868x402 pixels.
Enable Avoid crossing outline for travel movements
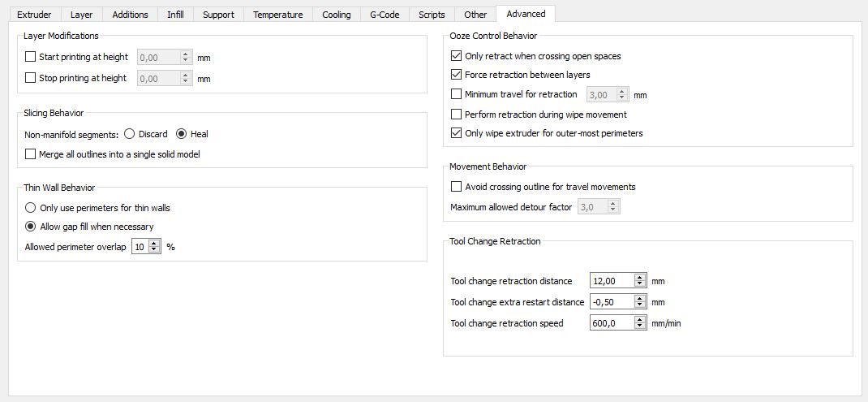tap(456, 187)
